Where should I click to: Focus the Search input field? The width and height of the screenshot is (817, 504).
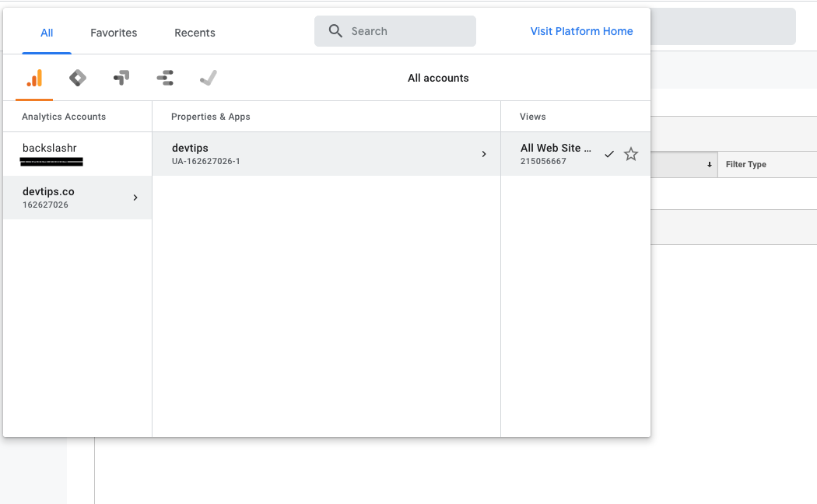coord(395,31)
